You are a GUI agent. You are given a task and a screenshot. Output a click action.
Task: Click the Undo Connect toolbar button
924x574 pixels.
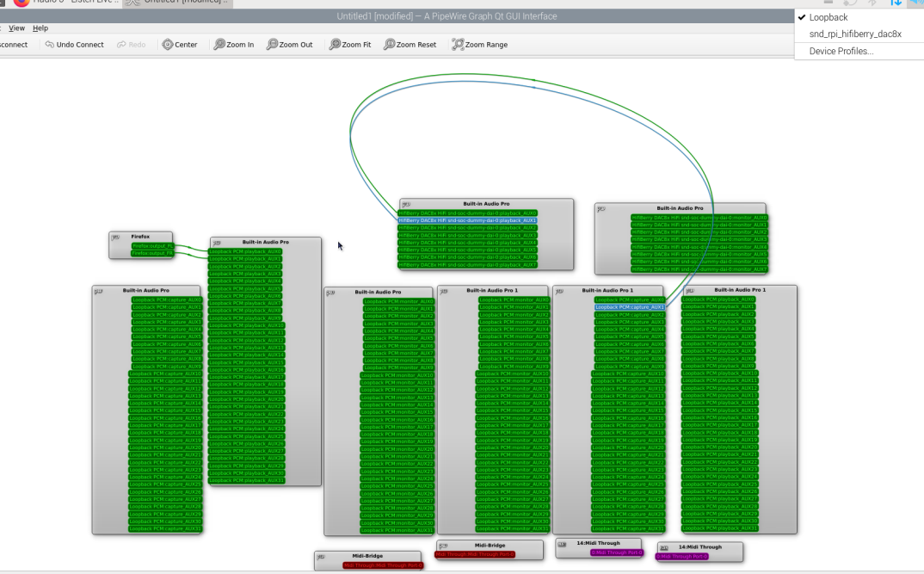[x=74, y=44]
